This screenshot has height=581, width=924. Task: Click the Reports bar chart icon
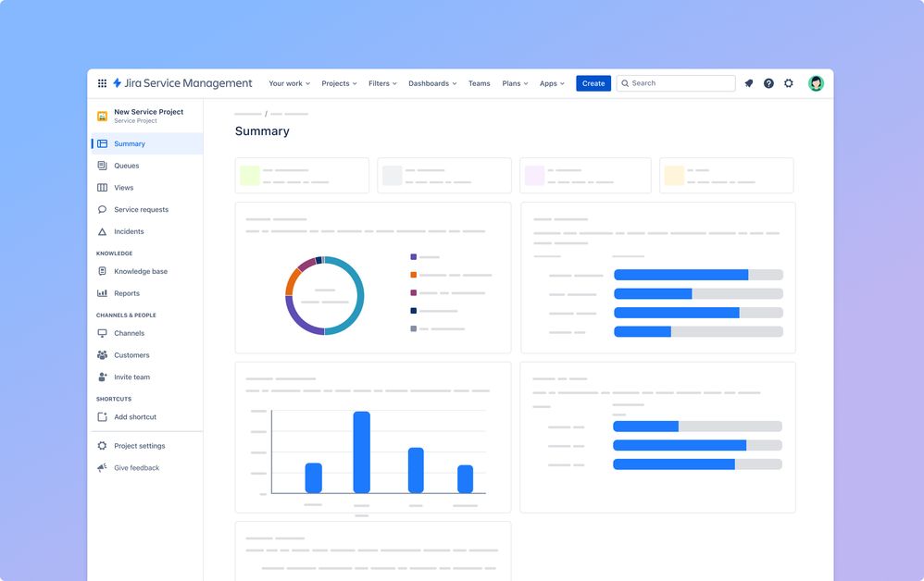point(102,293)
